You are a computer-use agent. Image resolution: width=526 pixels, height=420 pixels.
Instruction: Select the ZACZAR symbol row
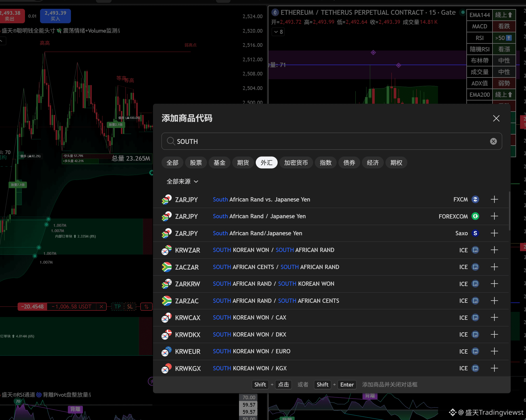[331, 267]
